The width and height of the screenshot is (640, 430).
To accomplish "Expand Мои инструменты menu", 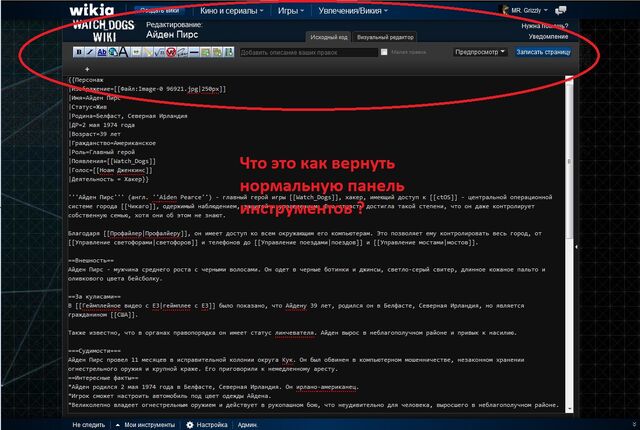I will pyautogui.click(x=146, y=425).
